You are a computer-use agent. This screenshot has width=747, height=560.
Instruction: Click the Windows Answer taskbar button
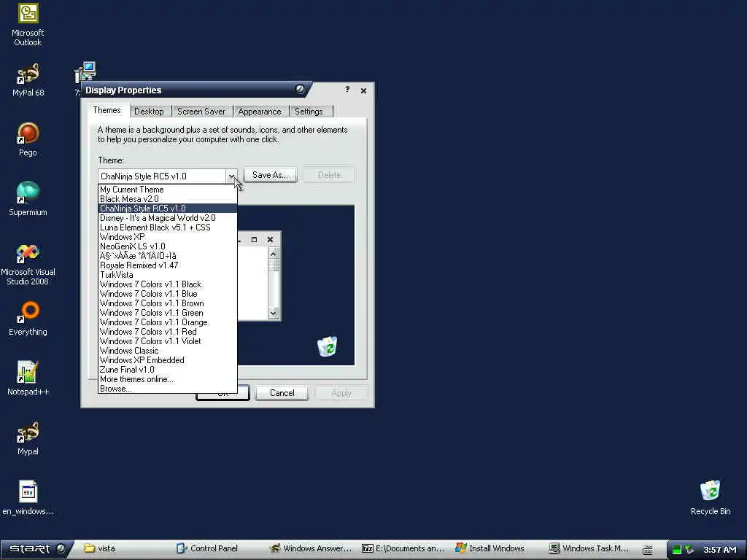(x=311, y=548)
